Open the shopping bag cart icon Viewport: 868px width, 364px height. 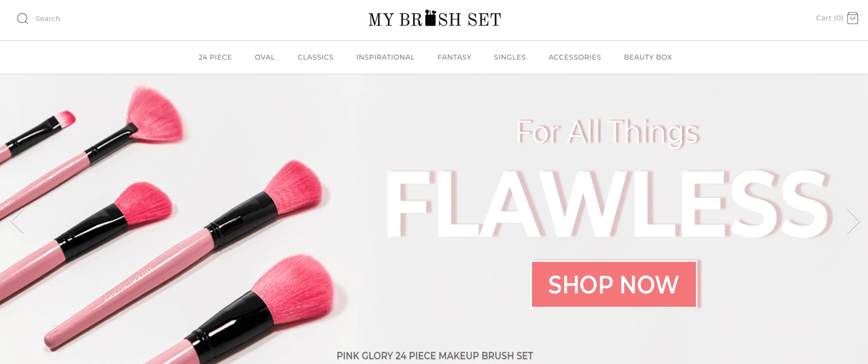pyautogui.click(x=853, y=18)
